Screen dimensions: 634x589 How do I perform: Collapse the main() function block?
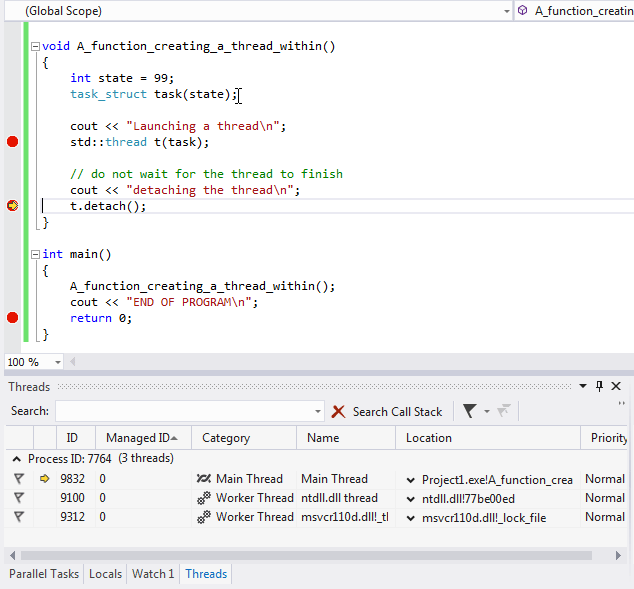pos(36,254)
